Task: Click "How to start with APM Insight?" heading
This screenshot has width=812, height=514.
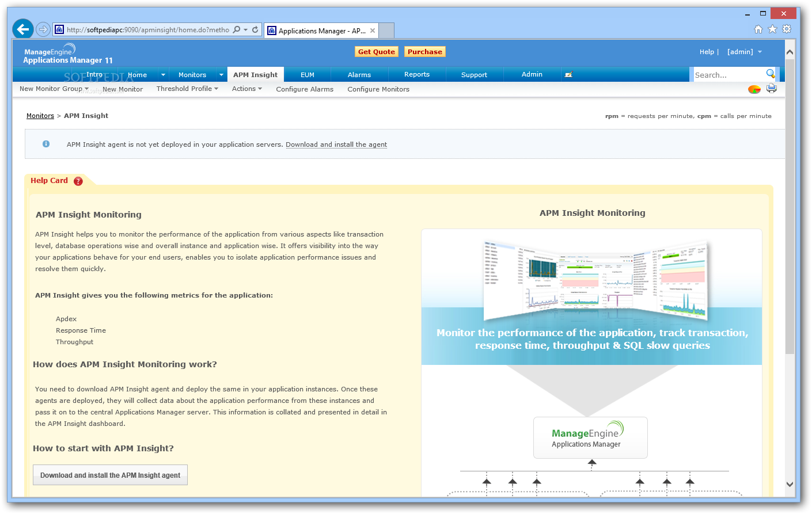Action: coord(103,448)
